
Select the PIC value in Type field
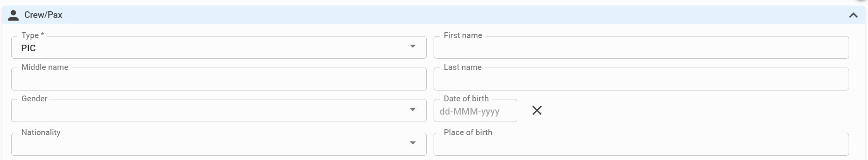[x=28, y=48]
